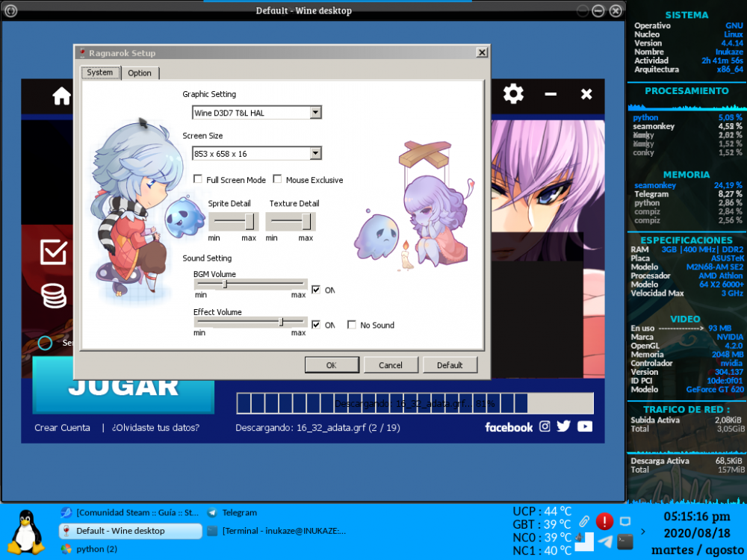Check the Mouse Exclusive option
747x560 pixels.
coord(277,179)
